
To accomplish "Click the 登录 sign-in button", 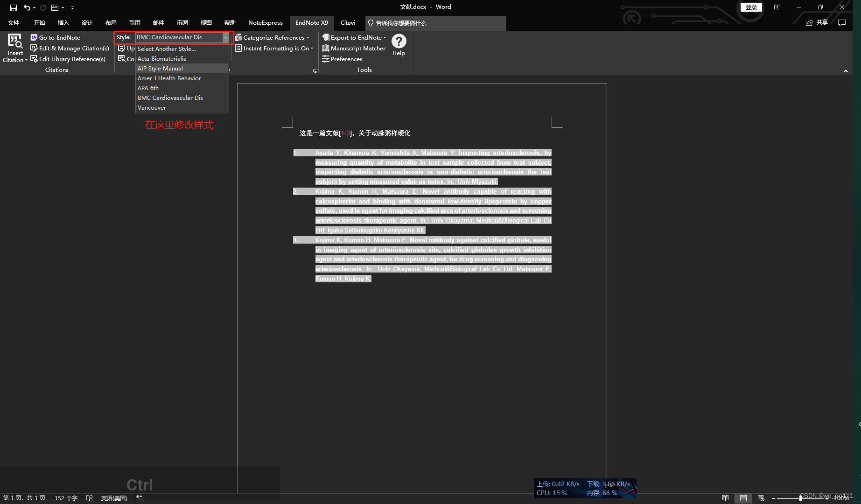I will (751, 7).
